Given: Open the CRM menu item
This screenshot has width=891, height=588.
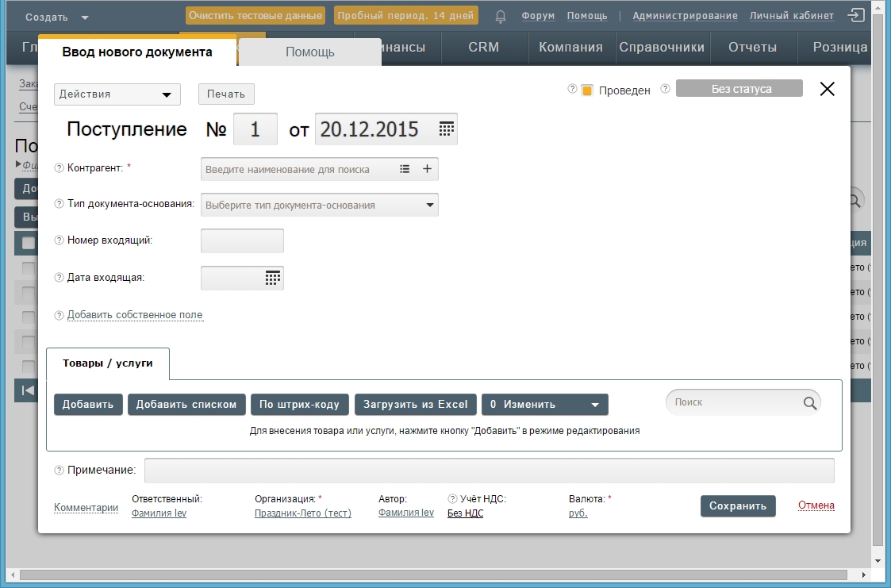Looking at the screenshot, I should click(x=483, y=47).
